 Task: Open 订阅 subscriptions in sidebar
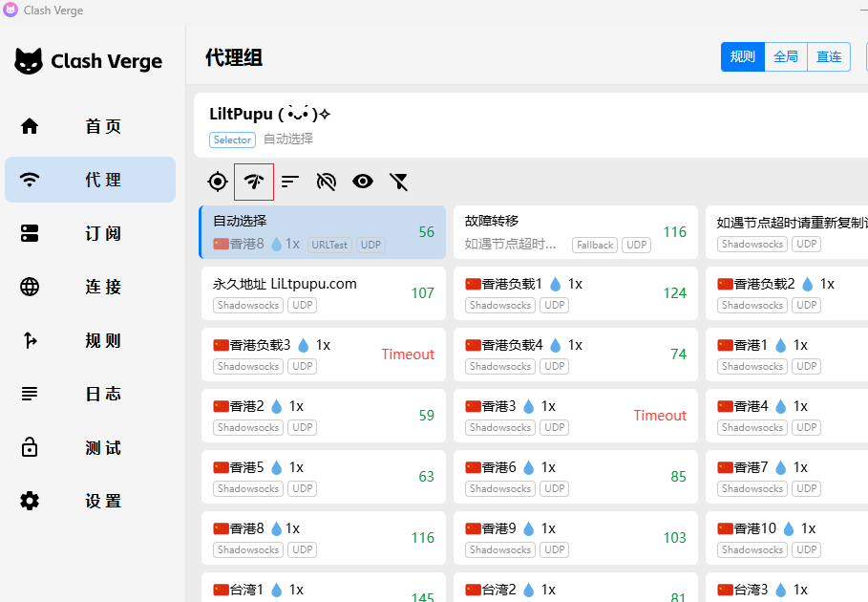click(91, 233)
